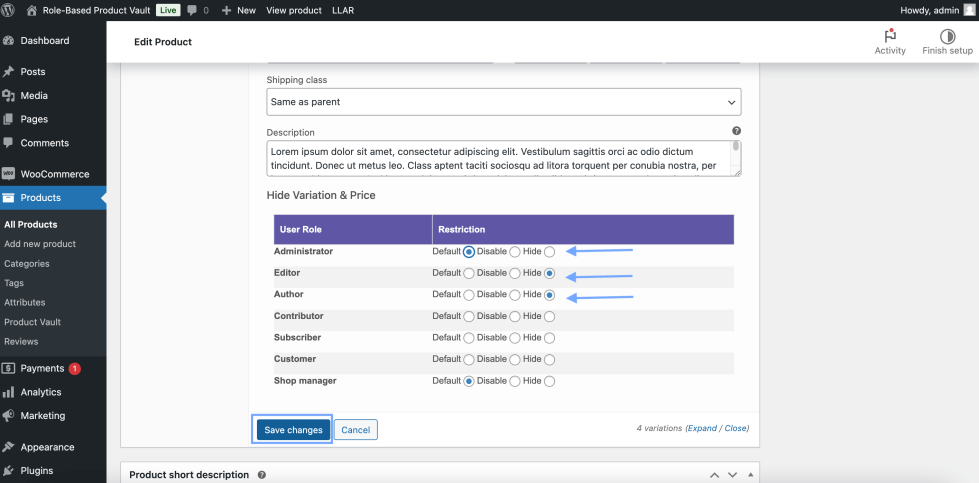Open the Product Vault submenu item

point(32,322)
